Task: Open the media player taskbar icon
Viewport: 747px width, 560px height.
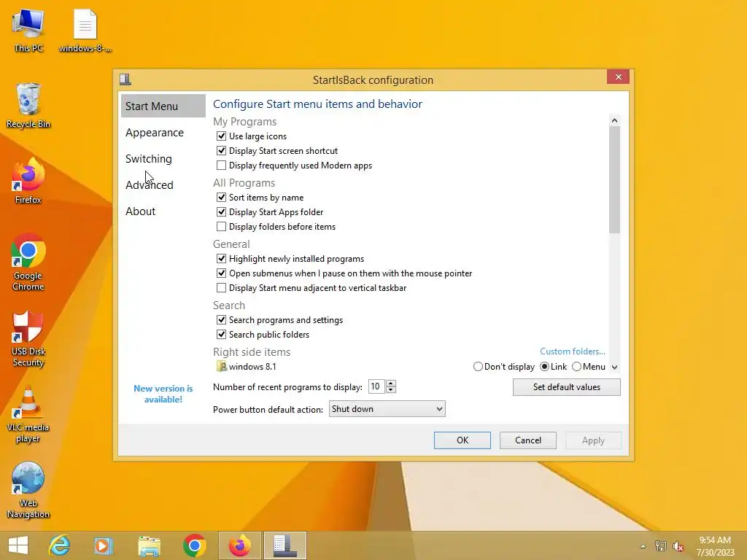Action: pos(103,545)
